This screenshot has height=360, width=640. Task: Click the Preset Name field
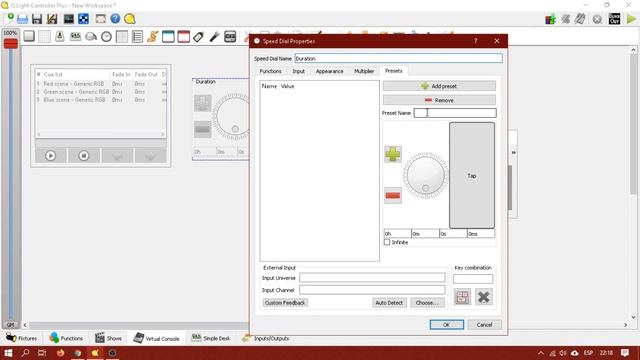click(x=455, y=113)
